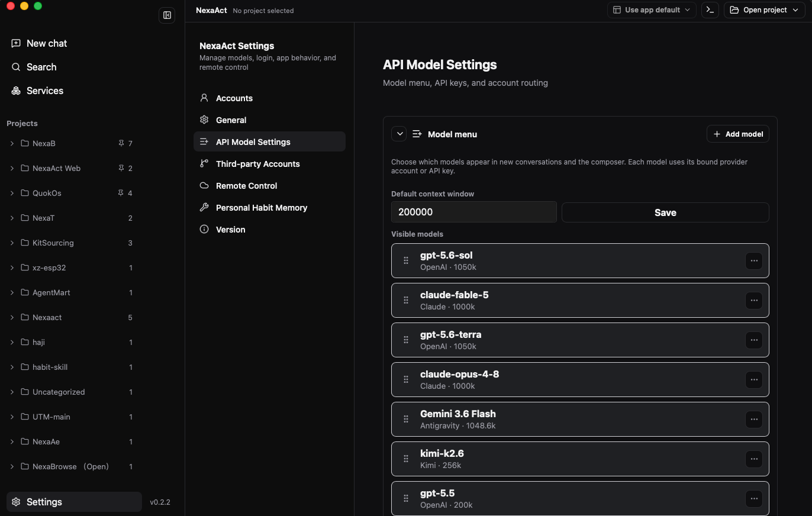The width and height of the screenshot is (812, 516).
Task: Open options menu for gpt-5.5
Action: click(754, 498)
